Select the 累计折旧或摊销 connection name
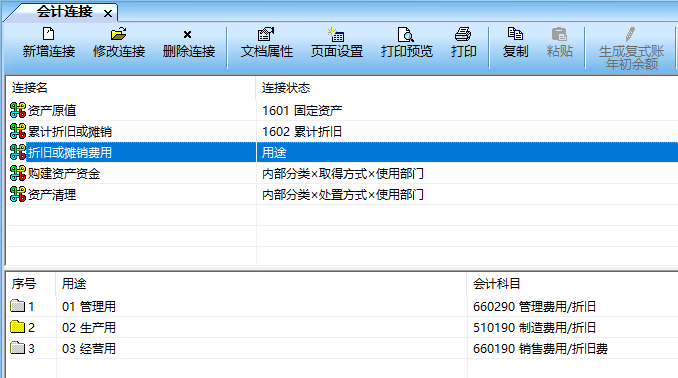The image size is (678, 378). [x=70, y=131]
